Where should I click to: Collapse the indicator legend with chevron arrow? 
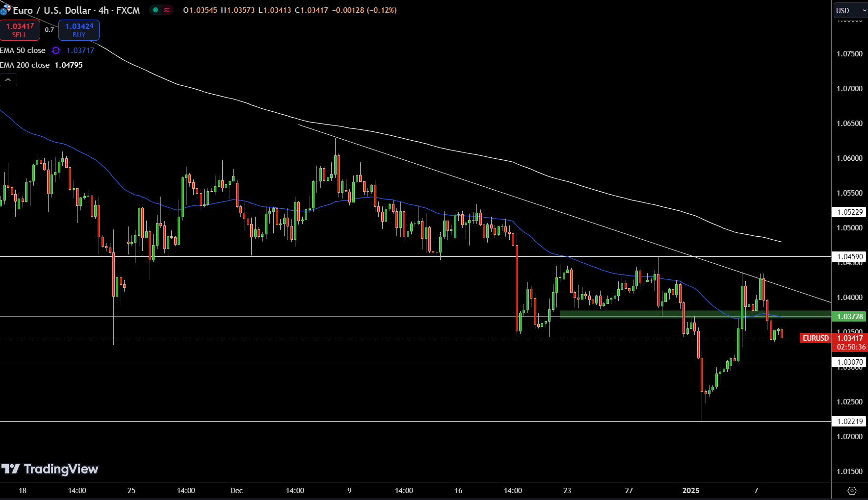pos(8,79)
